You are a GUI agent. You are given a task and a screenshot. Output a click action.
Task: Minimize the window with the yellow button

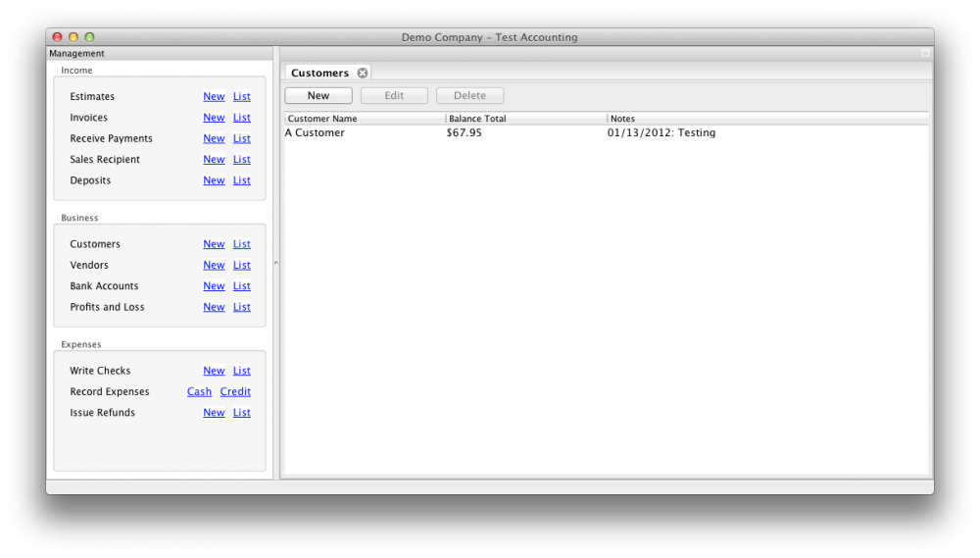[x=73, y=37]
